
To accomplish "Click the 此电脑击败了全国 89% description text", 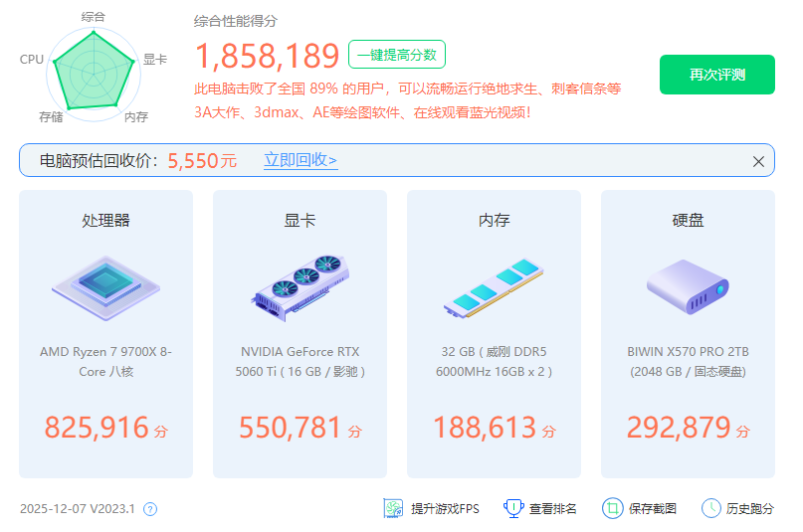I will (407, 100).
